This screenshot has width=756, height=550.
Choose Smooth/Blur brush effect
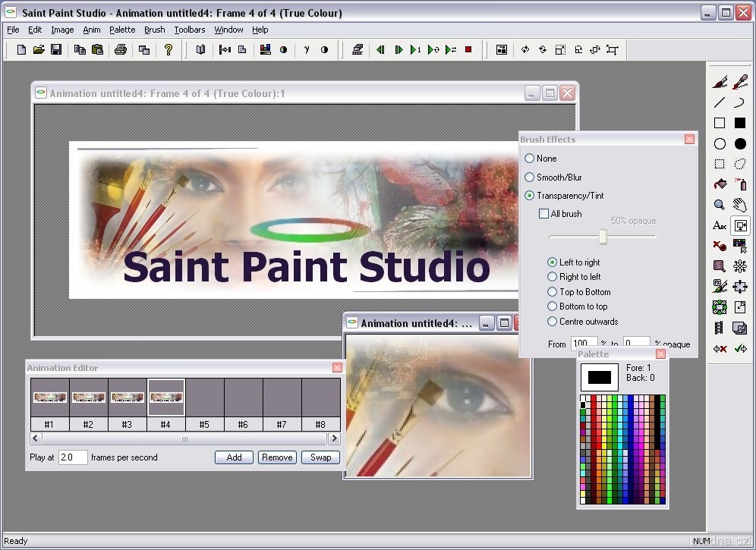coord(530,177)
